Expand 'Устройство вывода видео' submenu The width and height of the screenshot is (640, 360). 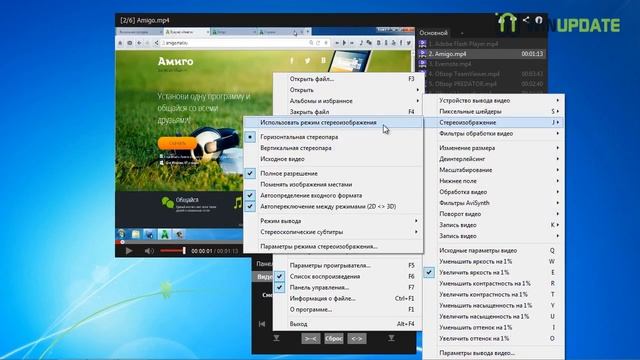click(494, 100)
